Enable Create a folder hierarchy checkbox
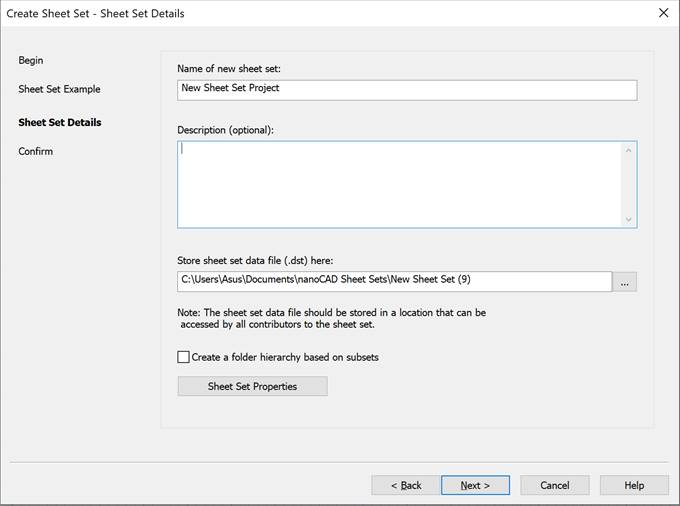The width and height of the screenshot is (680, 506). click(x=184, y=357)
